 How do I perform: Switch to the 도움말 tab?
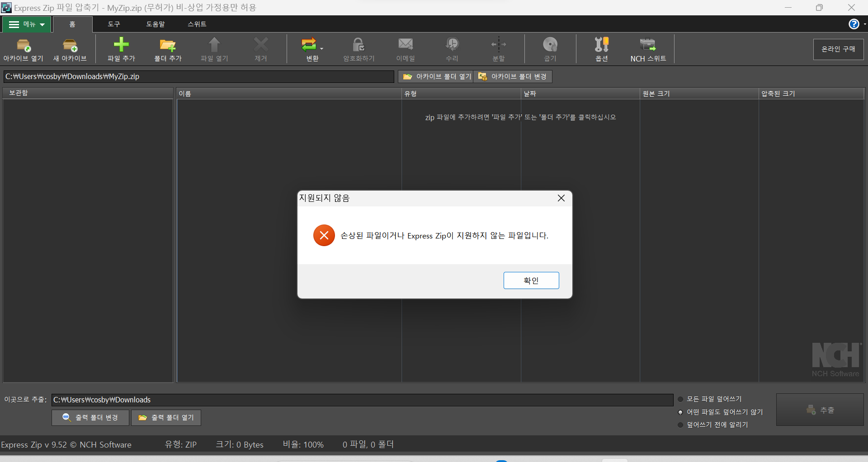tap(155, 24)
